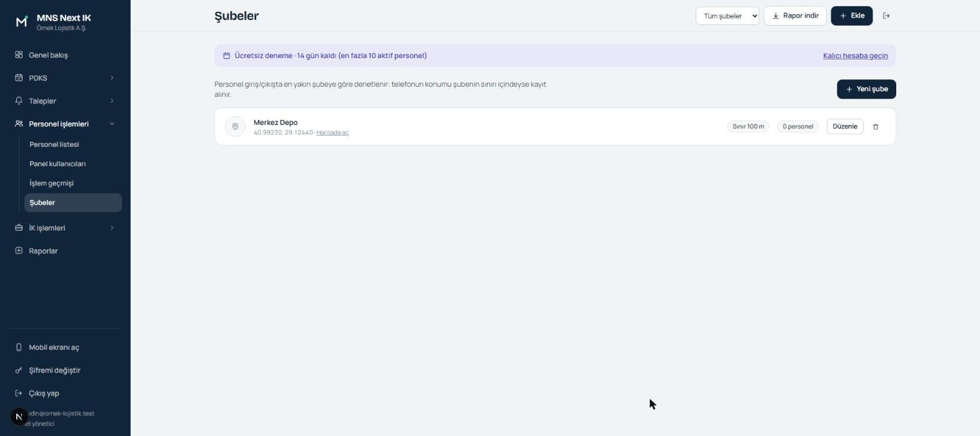This screenshot has width=980, height=436.
Task: Click the calendar icon in trial banner
Action: point(226,56)
